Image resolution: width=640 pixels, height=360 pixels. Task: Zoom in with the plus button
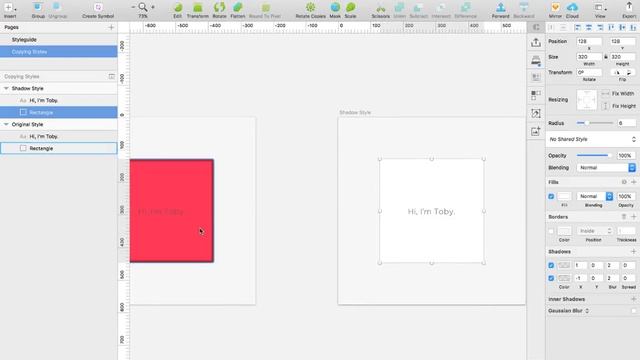[x=153, y=7]
